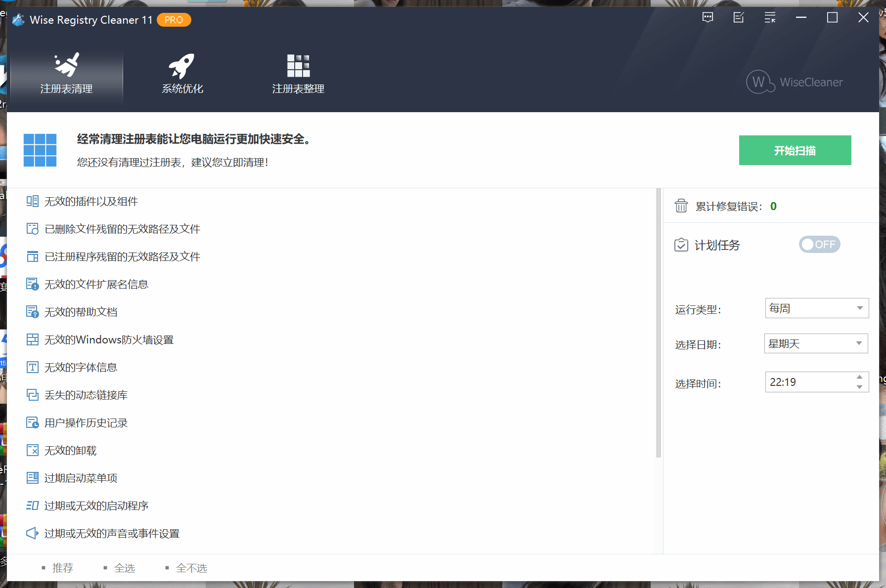Click the category list vertical scrollbar
This screenshot has width=886, height=588.
click(x=658, y=323)
